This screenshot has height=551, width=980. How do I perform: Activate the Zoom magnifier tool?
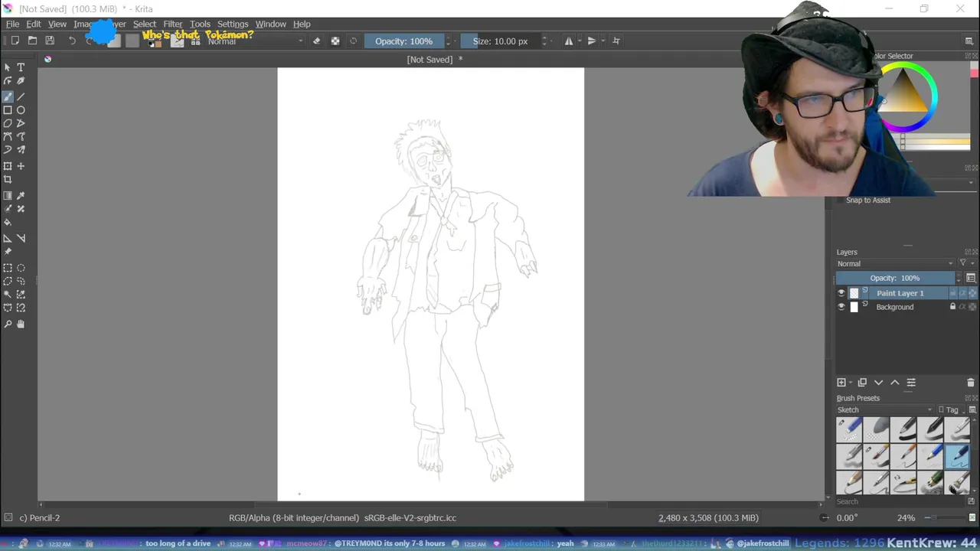[8, 324]
